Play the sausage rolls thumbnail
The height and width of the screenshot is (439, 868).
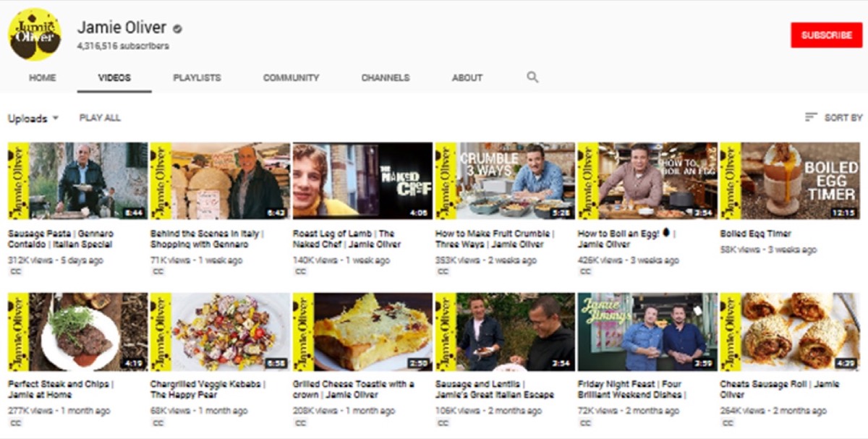[790, 331]
